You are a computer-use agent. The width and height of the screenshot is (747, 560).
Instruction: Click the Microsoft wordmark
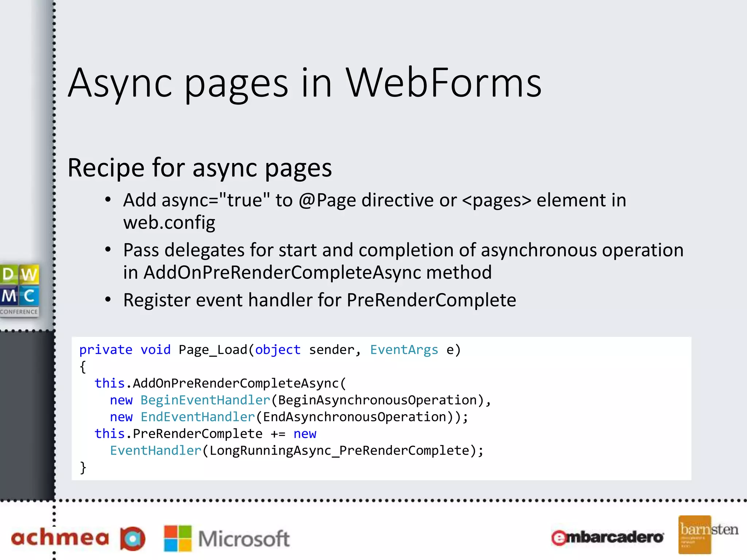point(244,539)
